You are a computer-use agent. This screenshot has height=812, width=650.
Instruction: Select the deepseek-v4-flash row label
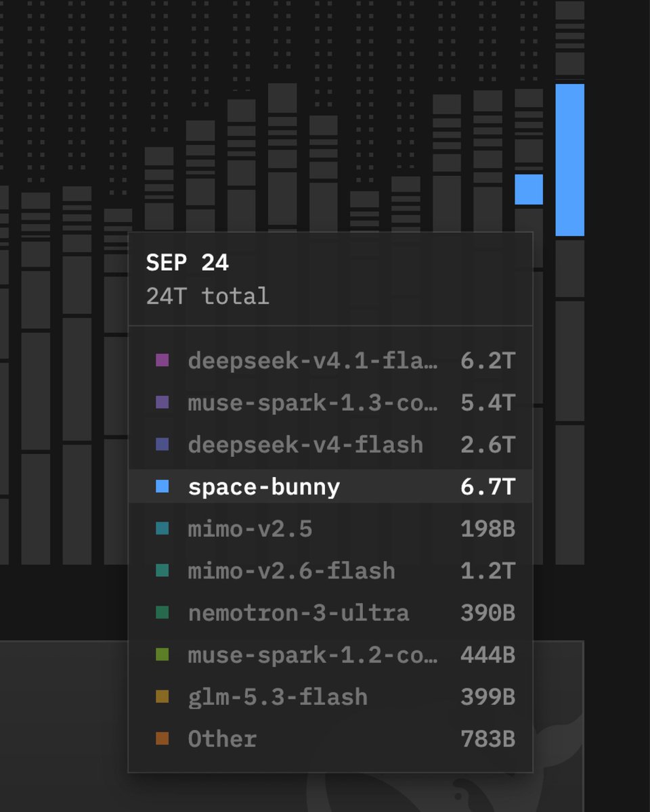(x=305, y=445)
